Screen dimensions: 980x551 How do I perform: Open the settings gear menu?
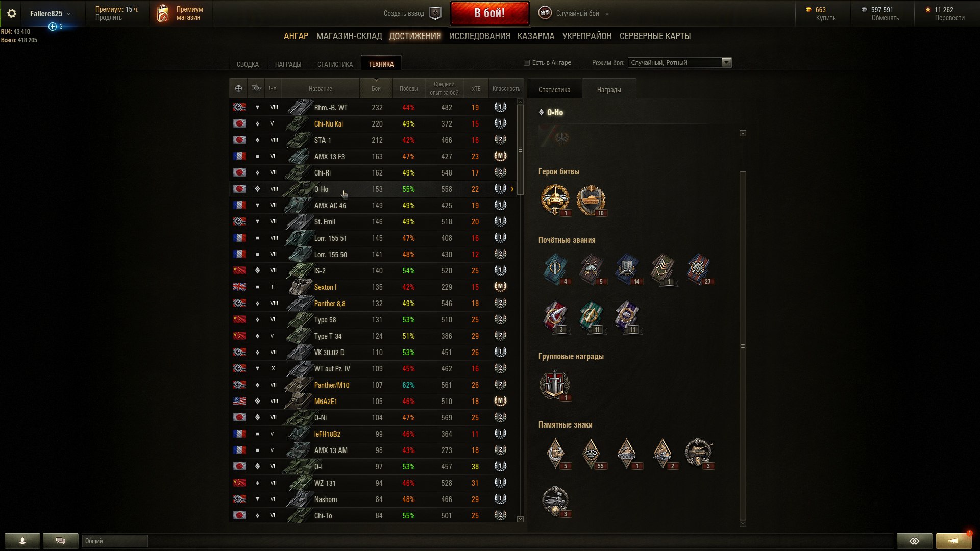click(x=12, y=14)
